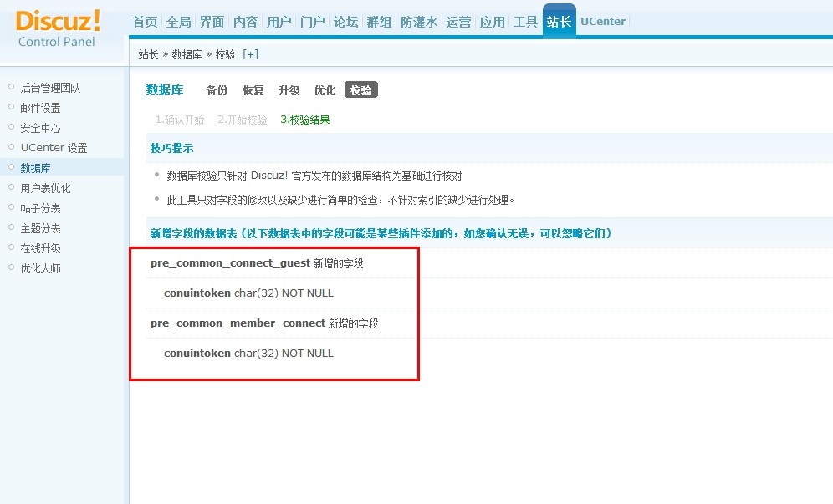Click 数据库 in the breadcrumb path
The width and height of the screenshot is (833, 504).
pyautogui.click(x=187, y=54)
